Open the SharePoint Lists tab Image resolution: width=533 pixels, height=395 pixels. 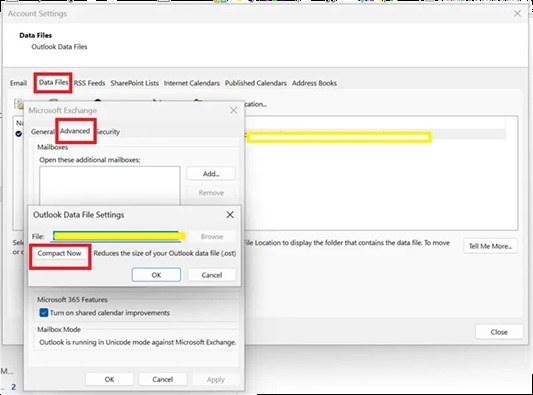(135, 83)
